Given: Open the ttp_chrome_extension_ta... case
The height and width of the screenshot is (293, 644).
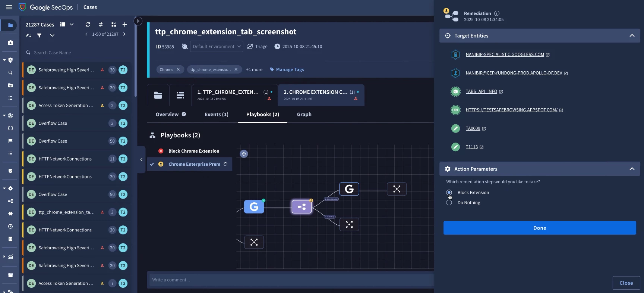Looking at the screenshot, I should coord(76,212).
